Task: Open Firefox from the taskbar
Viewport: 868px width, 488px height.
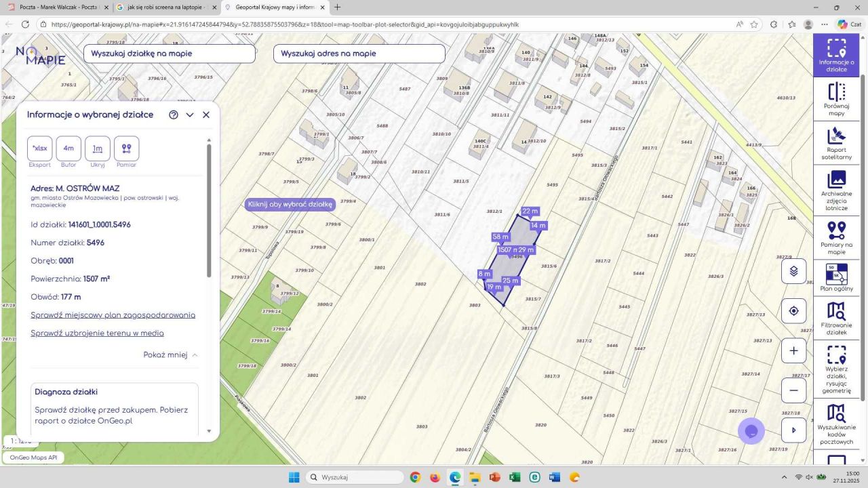Action: click(x=435, y=477)
